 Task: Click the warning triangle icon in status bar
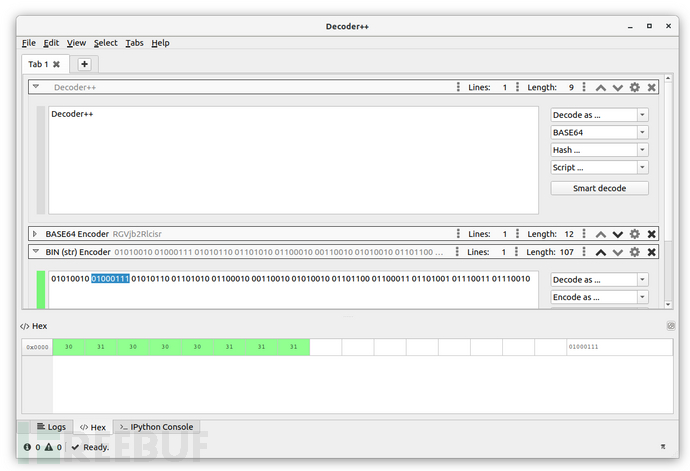49,447
